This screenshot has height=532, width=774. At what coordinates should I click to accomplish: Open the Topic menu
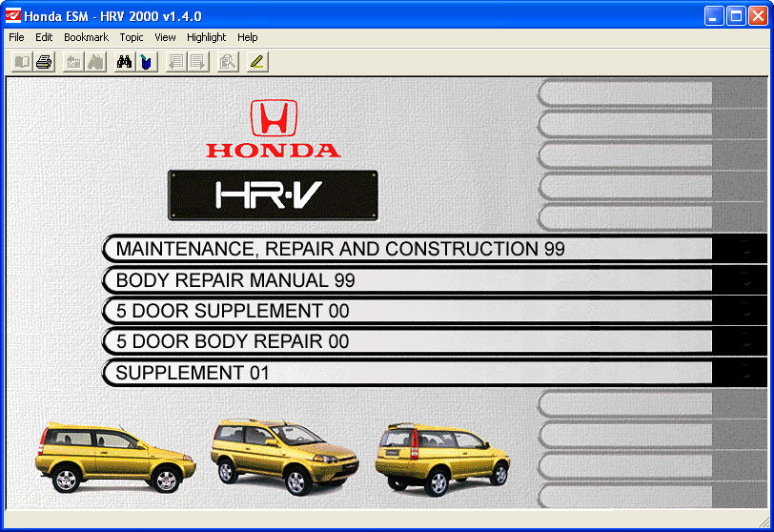[132, 37]
